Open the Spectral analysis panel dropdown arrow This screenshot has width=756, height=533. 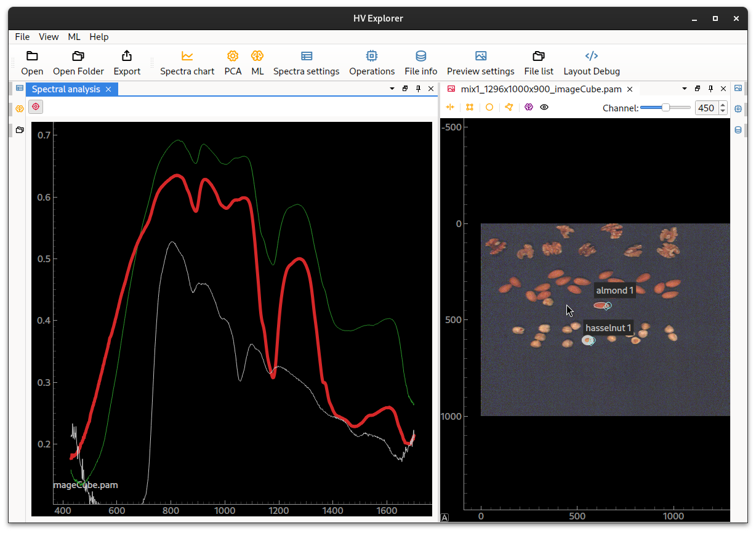click(392, 89)
